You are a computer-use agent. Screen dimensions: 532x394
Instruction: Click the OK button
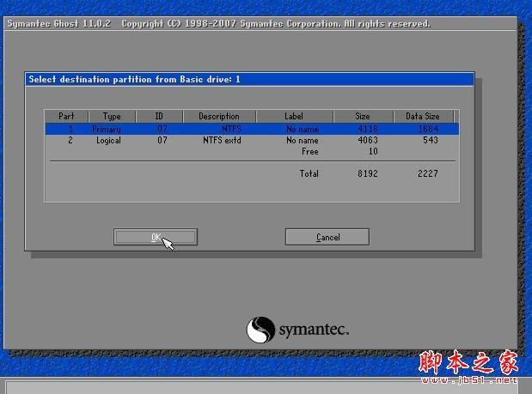coord(156,237)
